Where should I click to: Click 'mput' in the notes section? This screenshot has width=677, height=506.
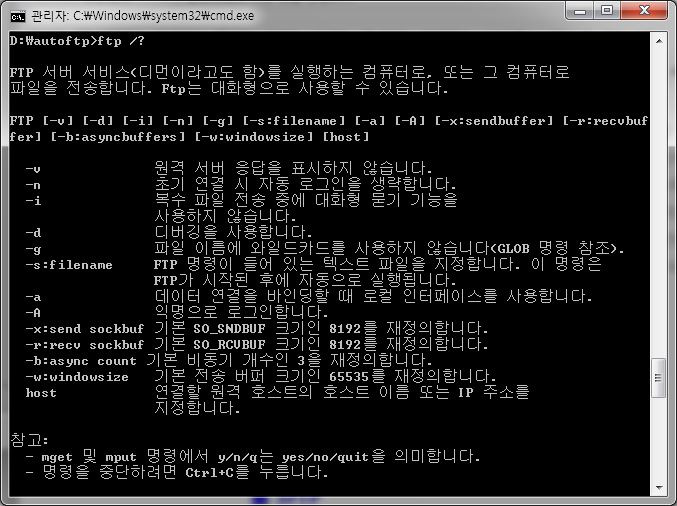(x=121, y=457)
